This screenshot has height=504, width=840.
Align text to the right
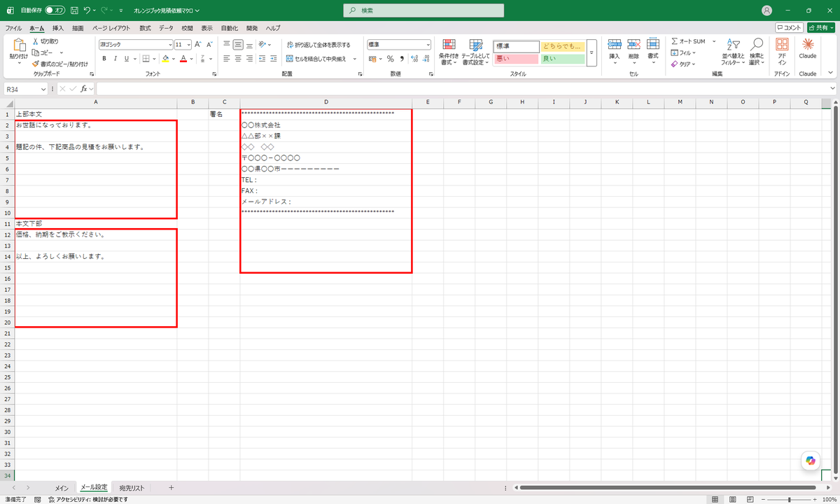tap(249, 59)
